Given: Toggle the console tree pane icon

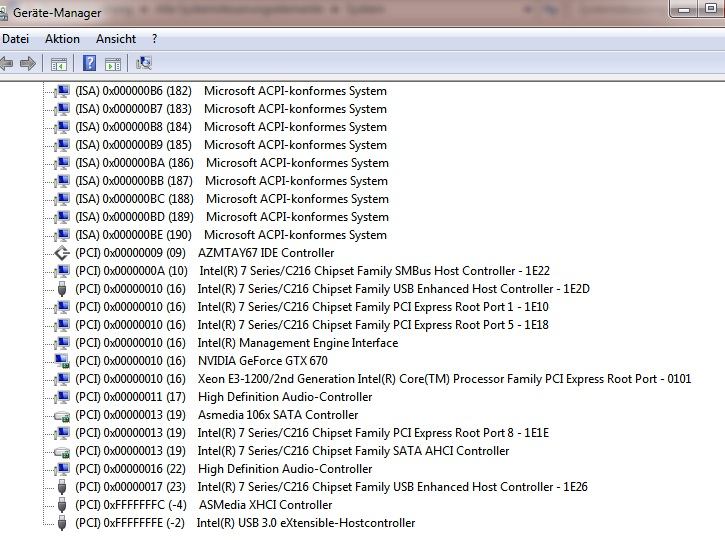Looking at the screenshot, I should (x=59, y=64).
